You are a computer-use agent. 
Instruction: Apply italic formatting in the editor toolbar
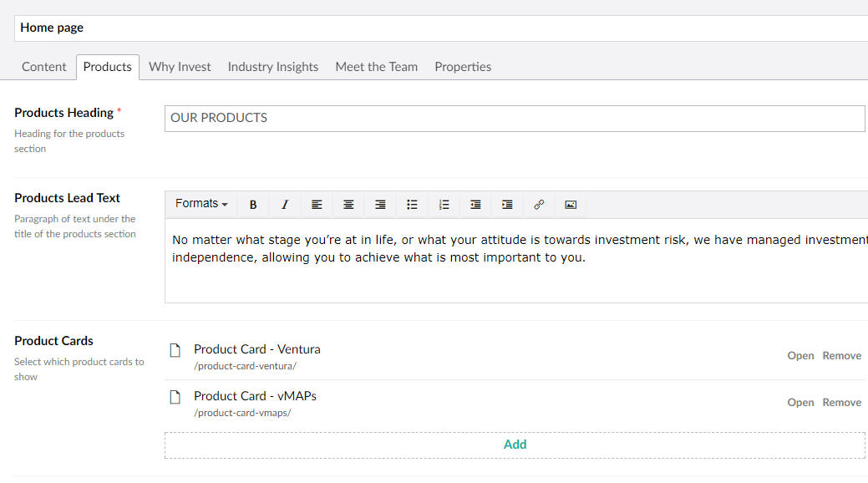(285, 205)
